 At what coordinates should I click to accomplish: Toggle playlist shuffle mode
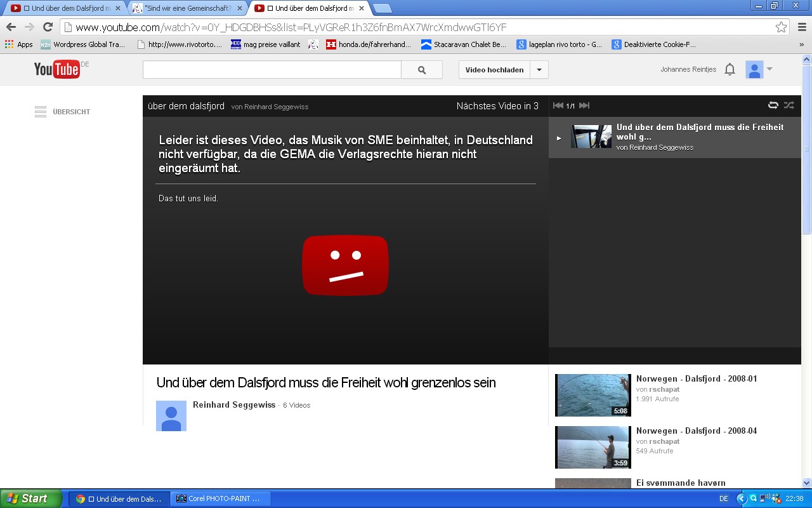pyautogui.click(x=789, y=105)
